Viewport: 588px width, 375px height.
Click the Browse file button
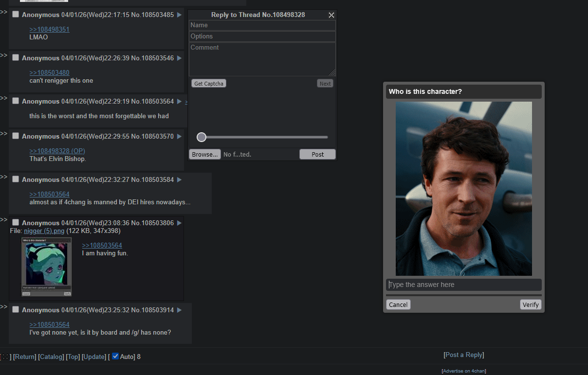click(x=205, y=154)
